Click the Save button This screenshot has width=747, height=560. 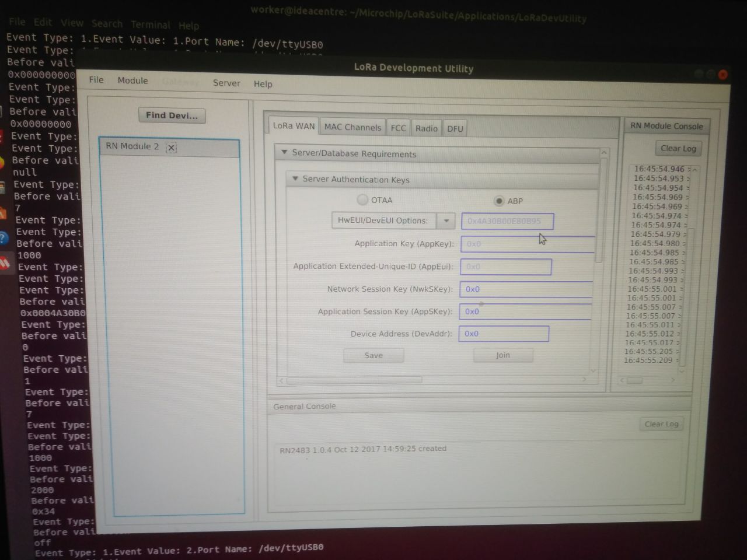pyautogui.click(x=373, y=355)
